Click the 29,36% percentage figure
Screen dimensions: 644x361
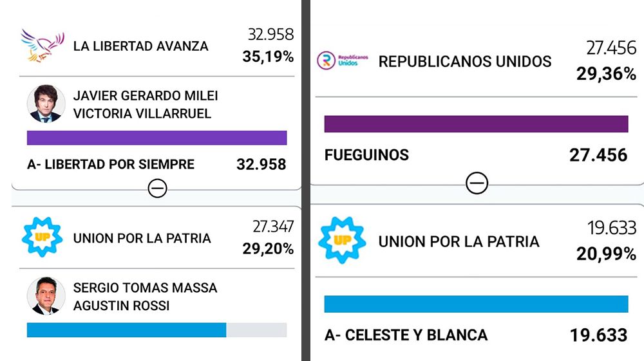point(606,74)
